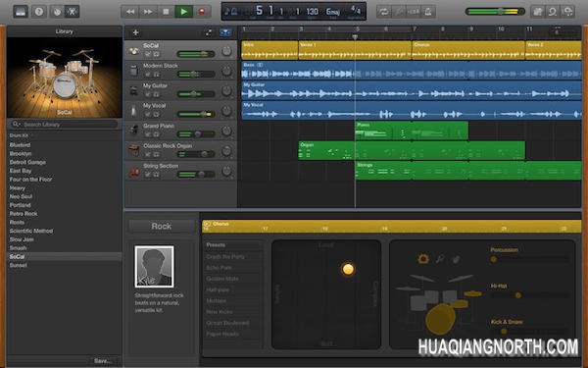Click the record button in transport
The height and width of the screenshot is (368, 588).
(202, 12)
